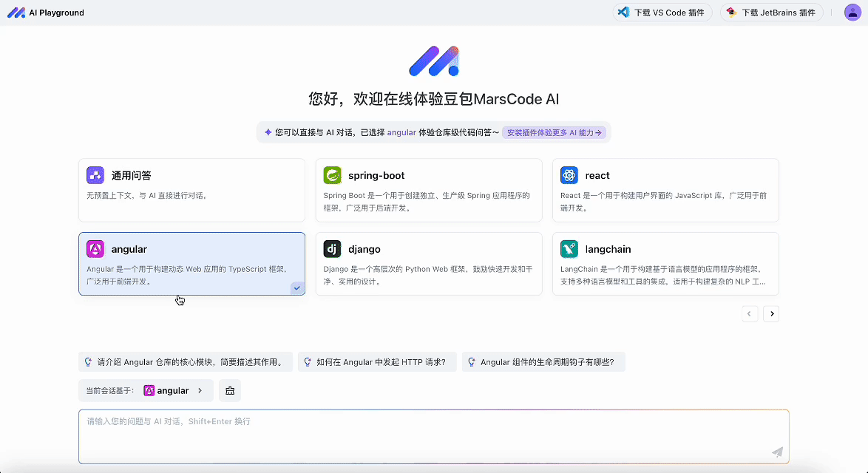Click the VS Code icon in the header

[624, 12]
